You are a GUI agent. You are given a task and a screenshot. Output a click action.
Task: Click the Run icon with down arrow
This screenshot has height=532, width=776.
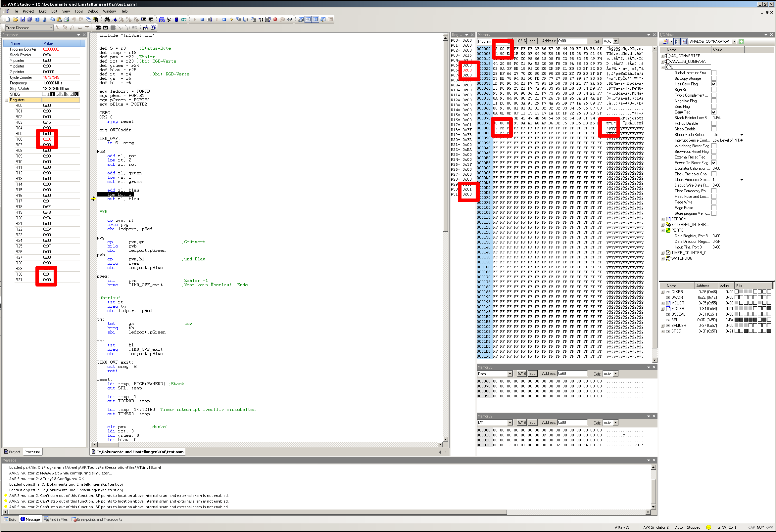click(x=209, y=20)
